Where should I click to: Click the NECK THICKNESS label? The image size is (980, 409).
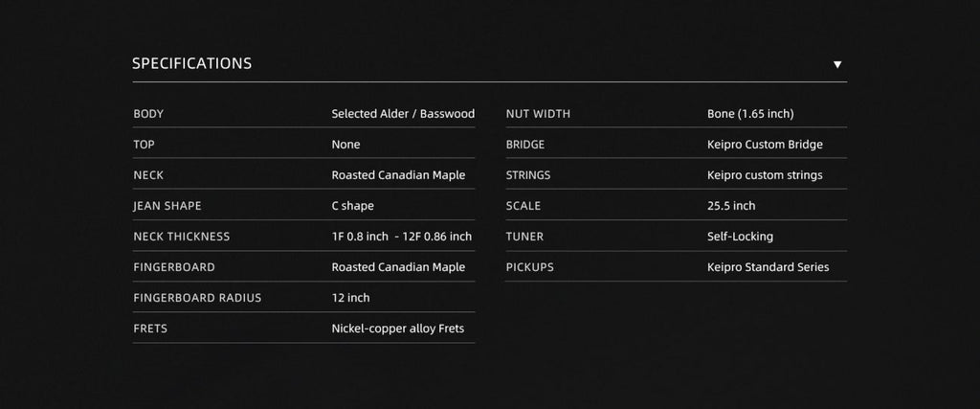coord(182,237)
